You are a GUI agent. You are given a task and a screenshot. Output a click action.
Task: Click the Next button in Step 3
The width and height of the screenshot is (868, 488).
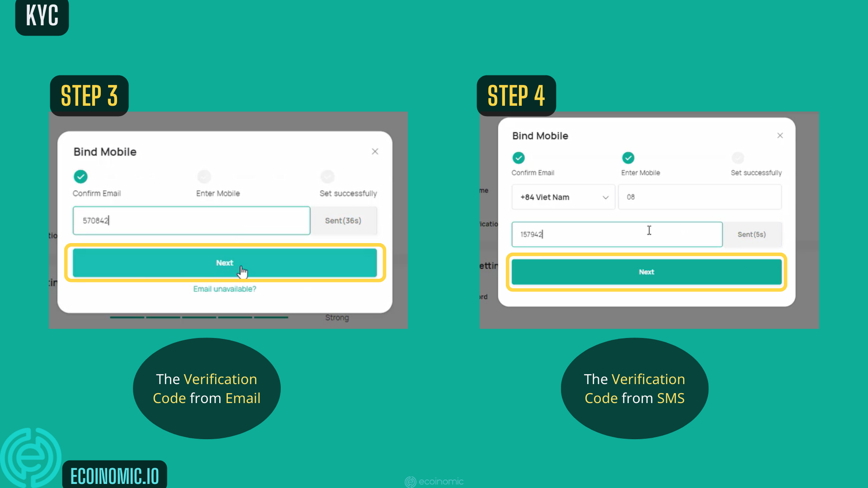[225, 263]
